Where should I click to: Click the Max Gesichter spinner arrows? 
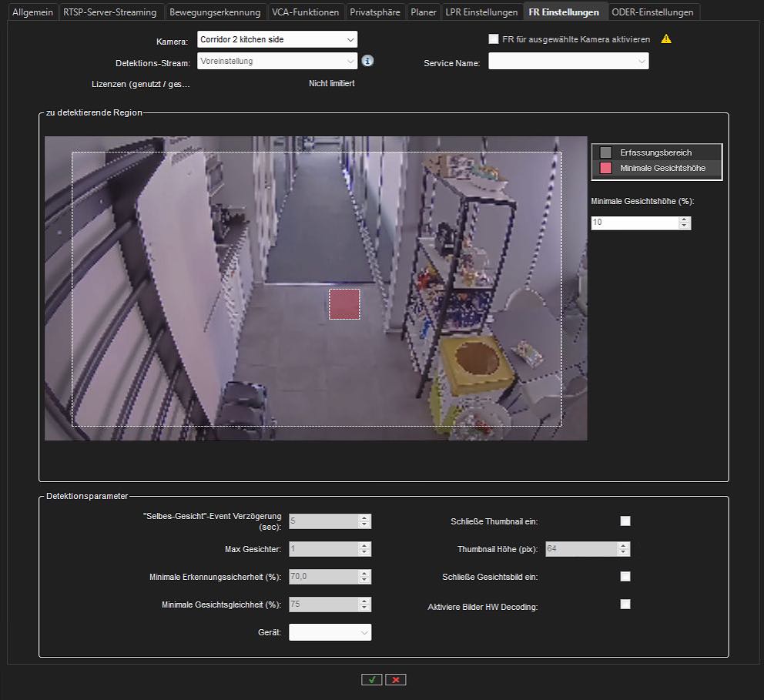click(364, 549)
